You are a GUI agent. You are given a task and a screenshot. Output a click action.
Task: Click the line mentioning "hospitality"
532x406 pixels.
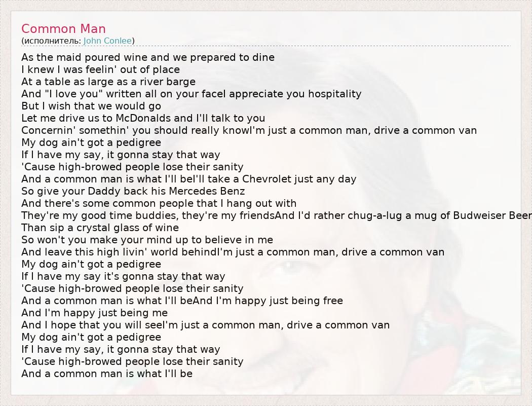[x=191, y=94]
